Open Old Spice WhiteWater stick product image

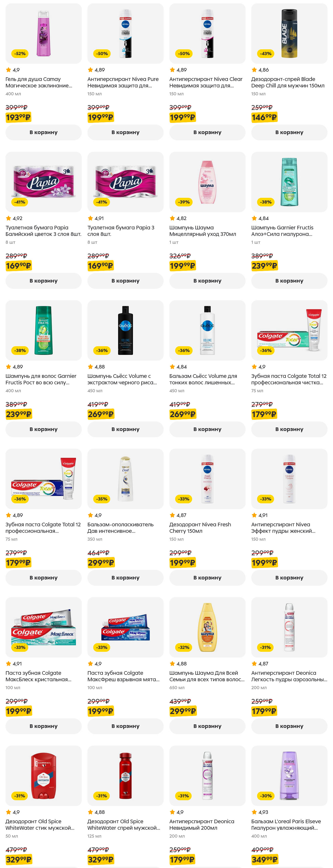coord(43,775)
